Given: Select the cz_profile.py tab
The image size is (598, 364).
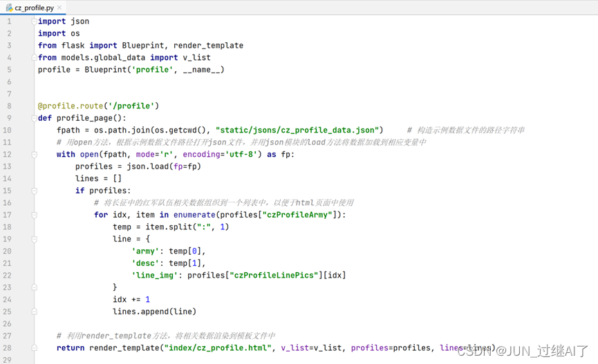Looking at the screenshot, I should 33,7.
